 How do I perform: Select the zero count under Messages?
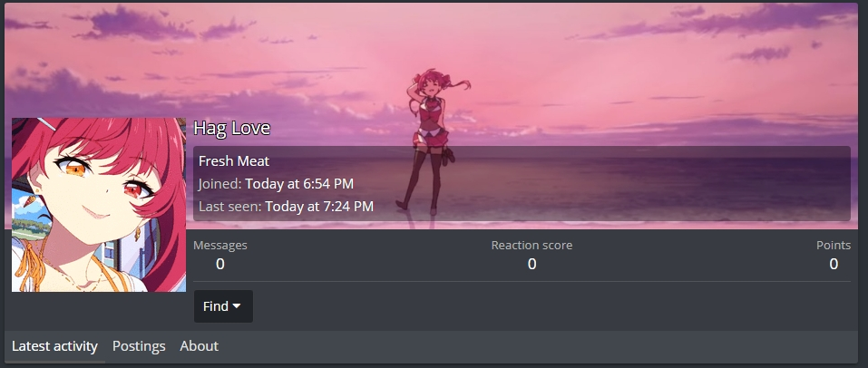pyautogui.click(x=220, y=264)
